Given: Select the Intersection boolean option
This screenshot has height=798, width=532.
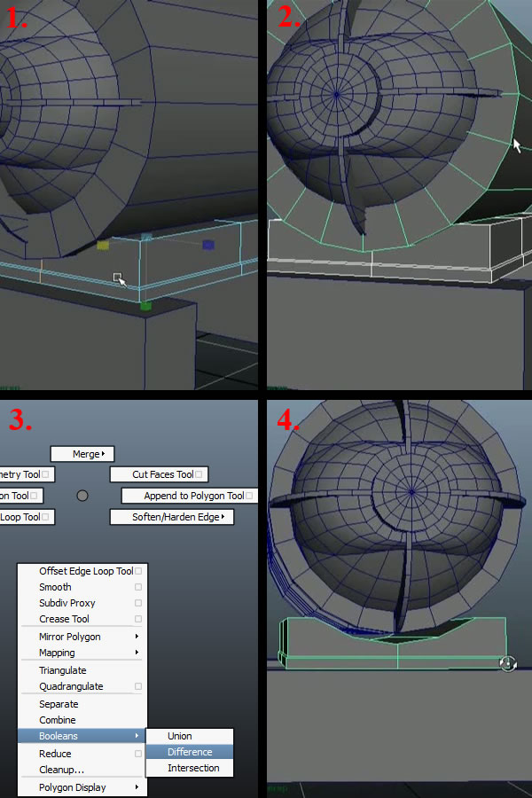Looking at the screenshot, I should coord(193,768).
